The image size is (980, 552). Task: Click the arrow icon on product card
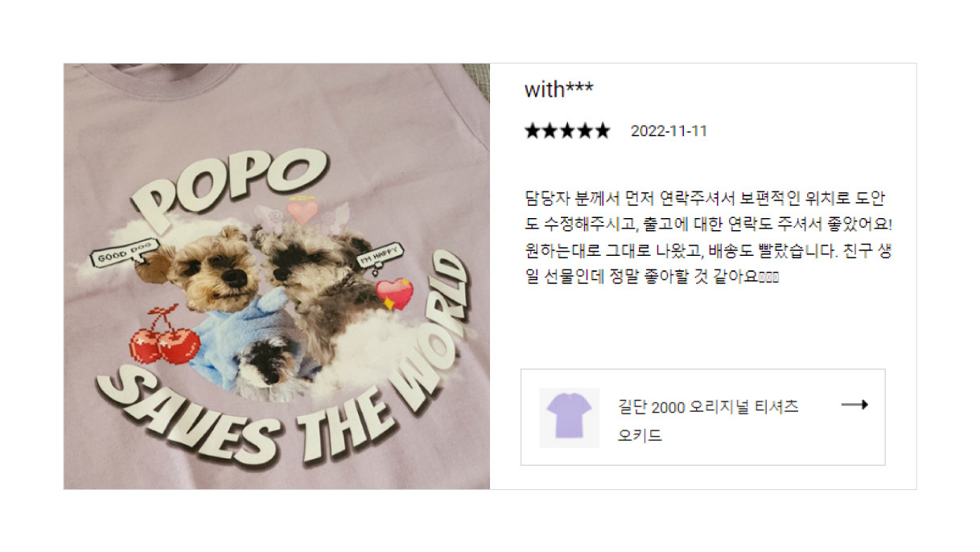(854, 405)
